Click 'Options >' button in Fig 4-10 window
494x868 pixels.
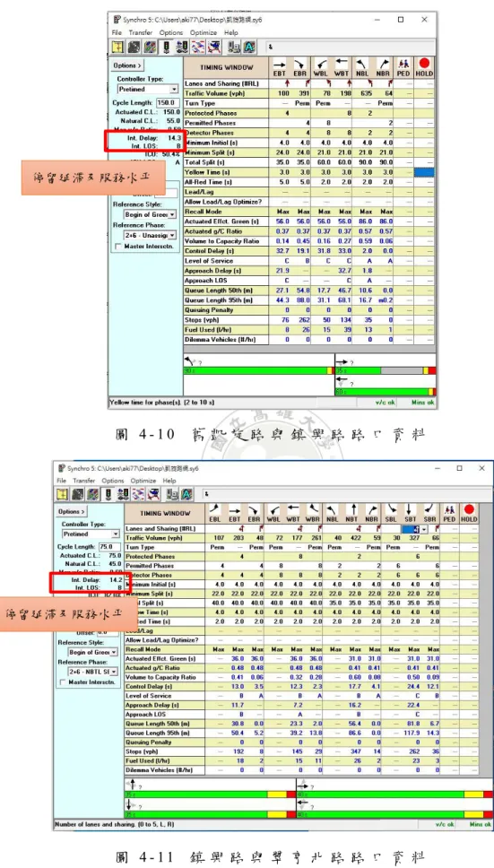tap(126, 65)
